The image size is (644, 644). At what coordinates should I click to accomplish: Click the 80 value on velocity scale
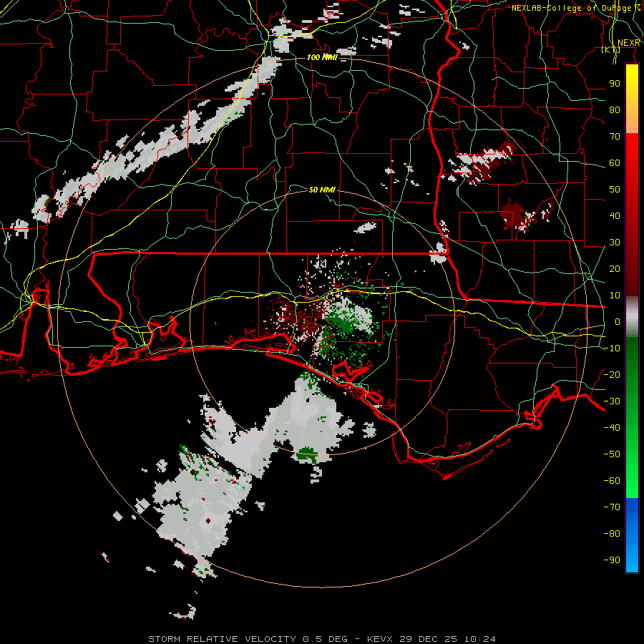(615, 110)
